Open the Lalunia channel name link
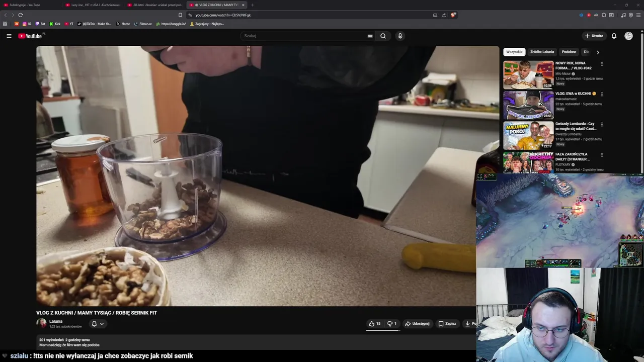 coord(56,321)
